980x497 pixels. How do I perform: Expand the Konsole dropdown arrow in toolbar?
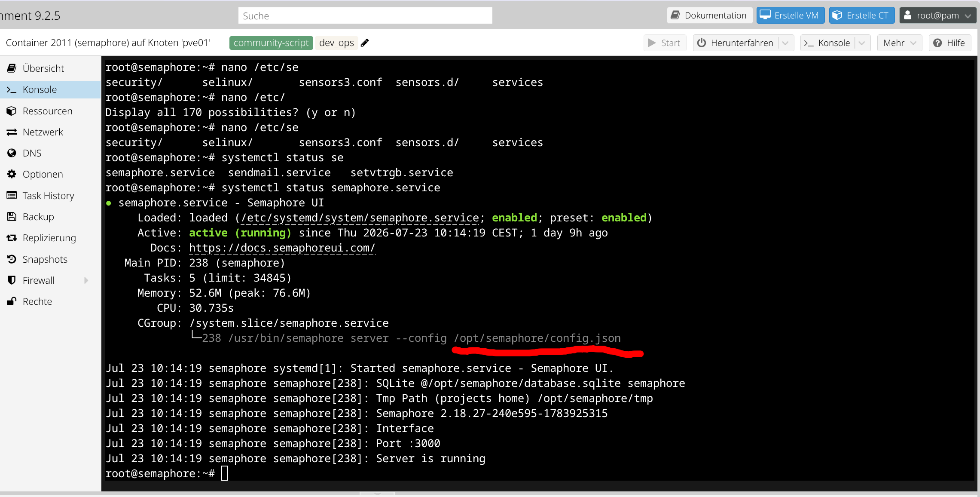(861, 43)
